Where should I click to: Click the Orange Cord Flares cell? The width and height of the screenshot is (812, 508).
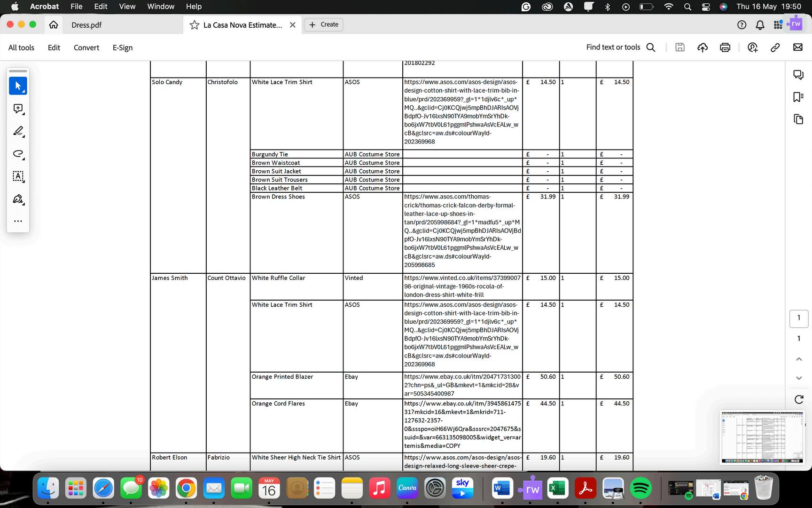297,426
